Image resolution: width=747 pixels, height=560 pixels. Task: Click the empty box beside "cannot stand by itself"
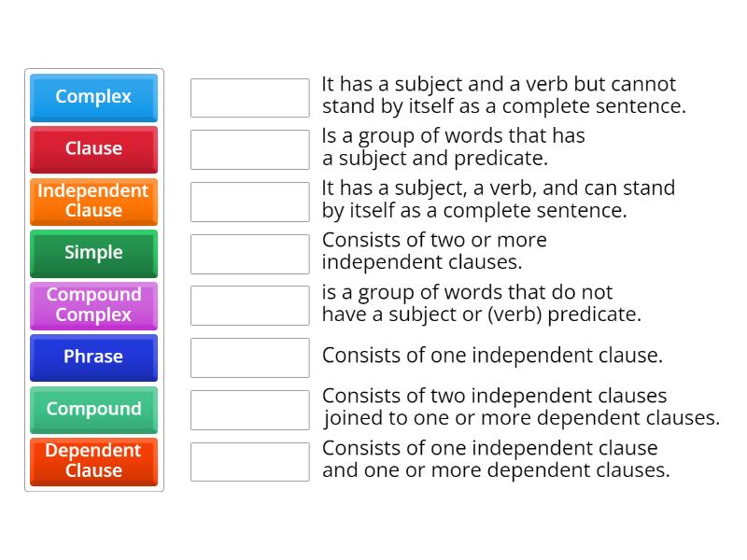coord(249,97)
